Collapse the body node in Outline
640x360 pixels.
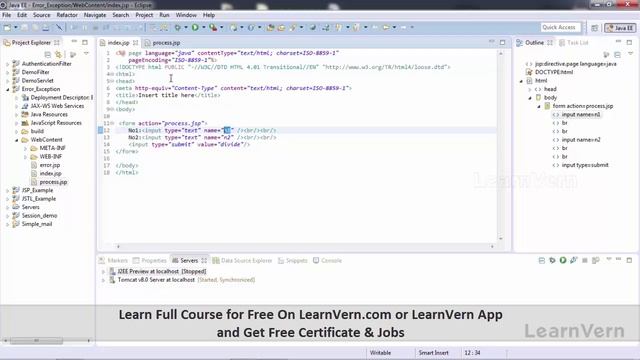pos(530,98)
